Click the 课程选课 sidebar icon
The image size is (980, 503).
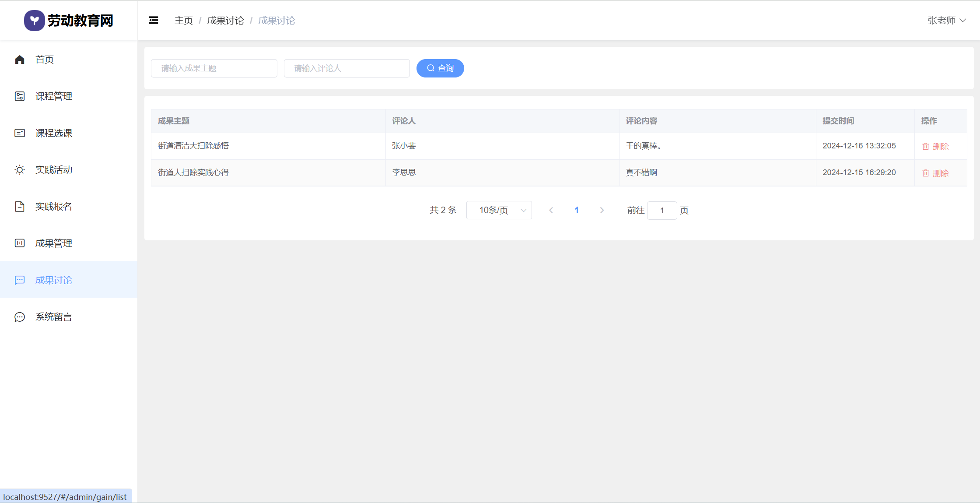coord(20,133)
